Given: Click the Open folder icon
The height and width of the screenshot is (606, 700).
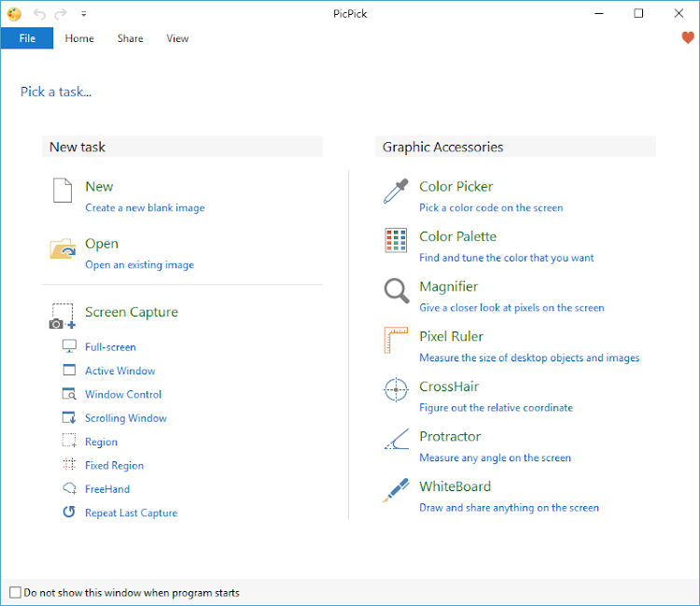Looking at the screenshot, I should point(63,248).
